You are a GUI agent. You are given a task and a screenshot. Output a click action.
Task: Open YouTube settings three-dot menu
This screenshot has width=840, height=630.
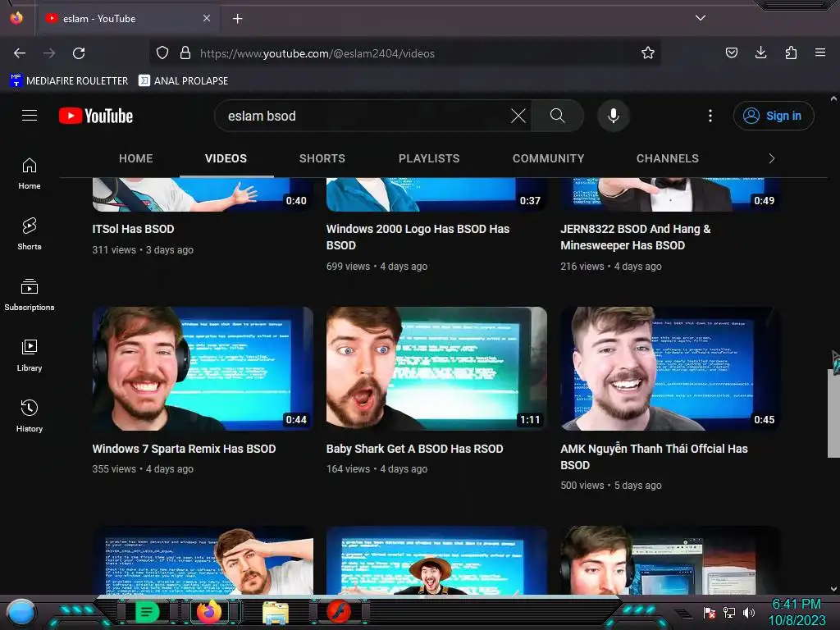coord(710,116)
